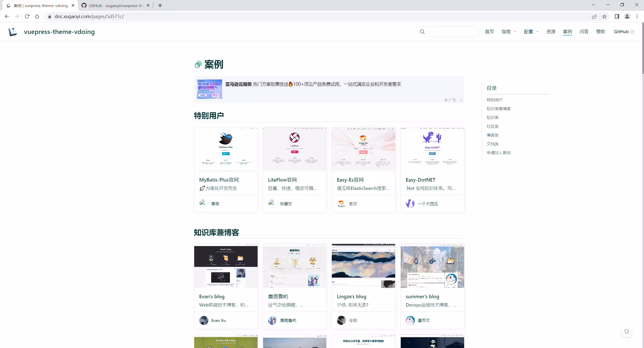Image resolution: width=644 pixels, height=348 pixels.
Task: Click the Evan Xu author avatar
Action: pos(204,320)
